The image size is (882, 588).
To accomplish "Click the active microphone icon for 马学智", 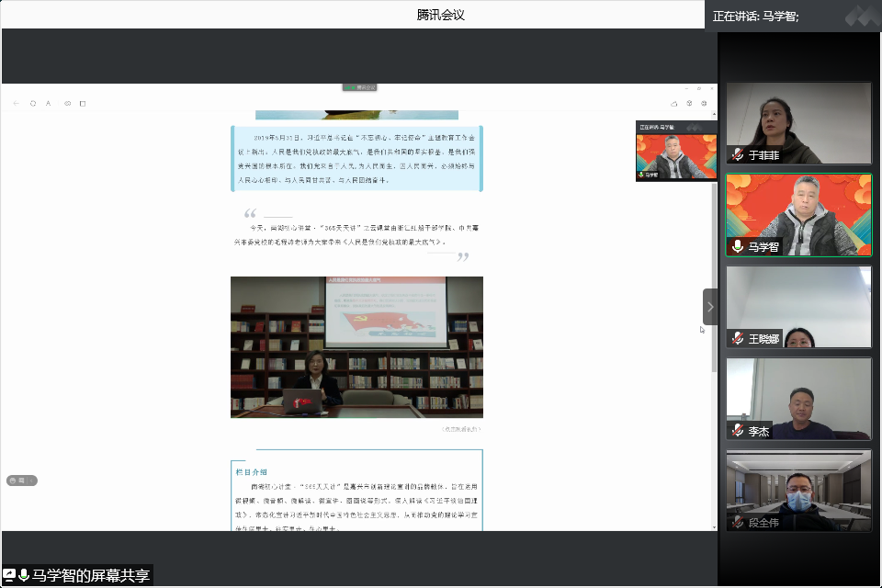I will click(737, 246).
